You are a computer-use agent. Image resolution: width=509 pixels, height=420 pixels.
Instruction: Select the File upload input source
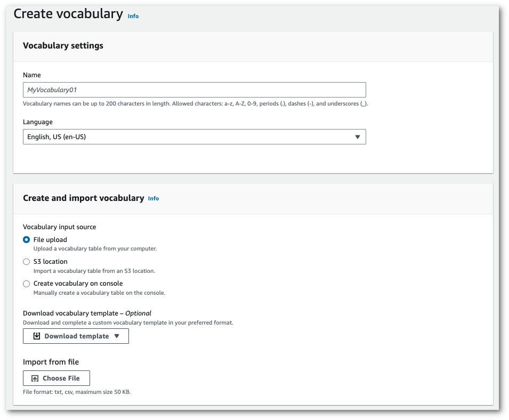point(26,240)
